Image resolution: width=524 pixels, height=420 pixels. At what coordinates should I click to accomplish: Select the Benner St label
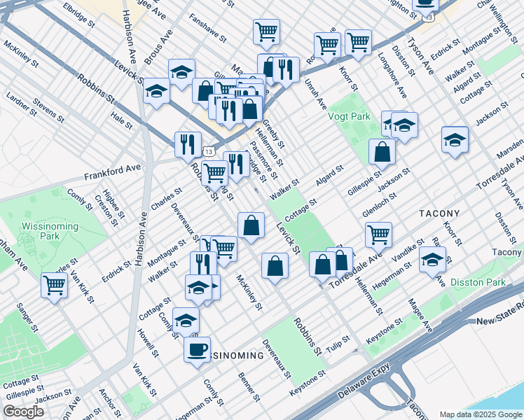point(249,387)
